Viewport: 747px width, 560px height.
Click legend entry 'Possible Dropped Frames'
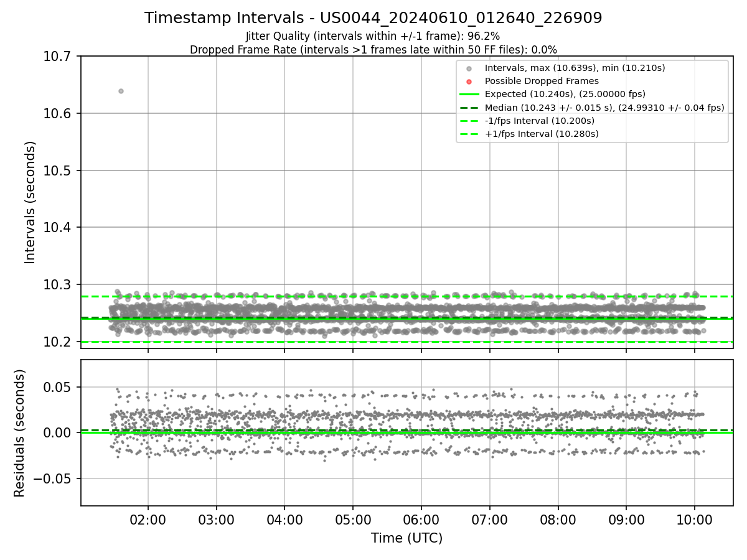tap(542, 81)
